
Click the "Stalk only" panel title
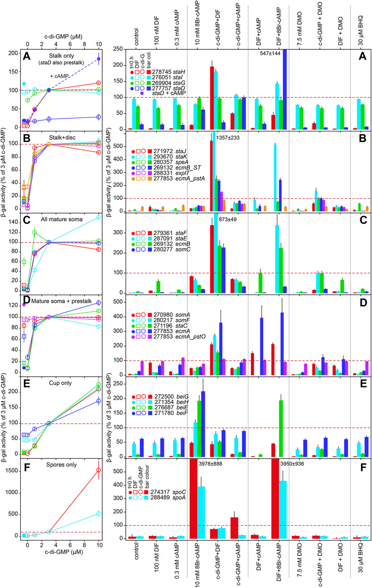click(61, 55)
